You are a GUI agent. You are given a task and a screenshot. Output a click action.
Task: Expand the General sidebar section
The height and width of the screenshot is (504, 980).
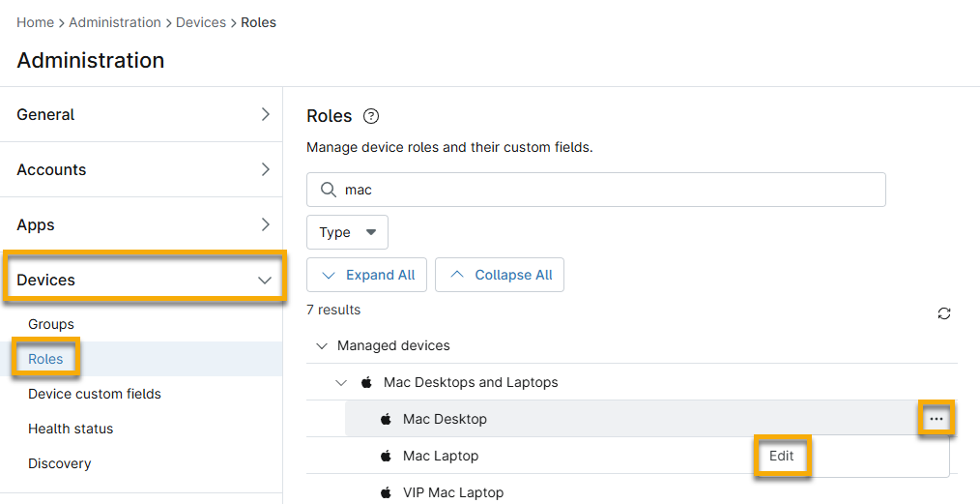(265, 114)
